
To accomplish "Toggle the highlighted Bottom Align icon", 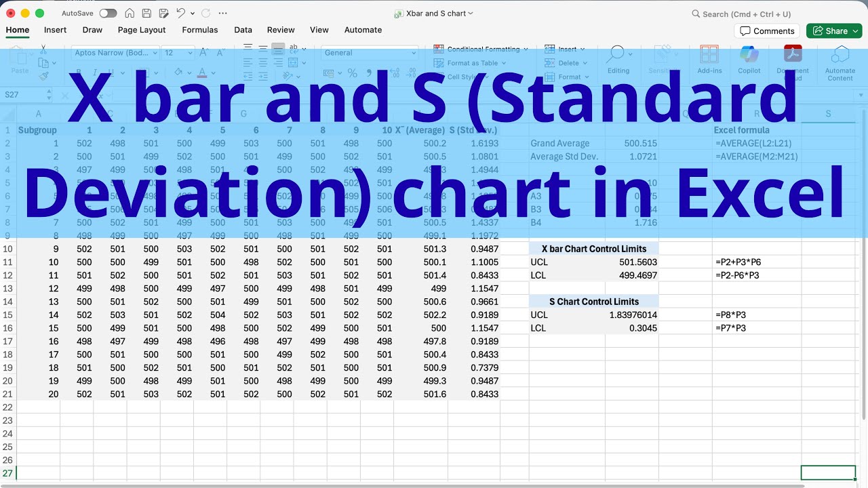I will click(x=278, y=49).
